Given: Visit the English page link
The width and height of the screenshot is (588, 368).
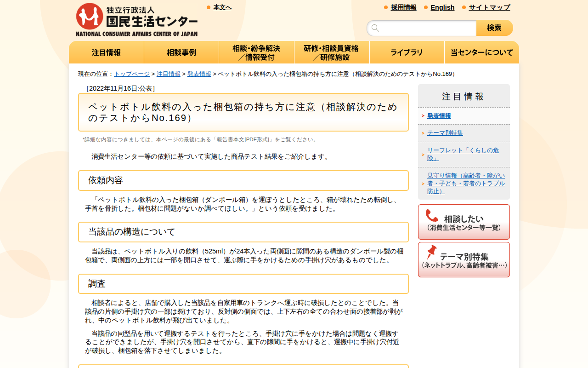Looking at the screenshot, I should click(442, 7).
